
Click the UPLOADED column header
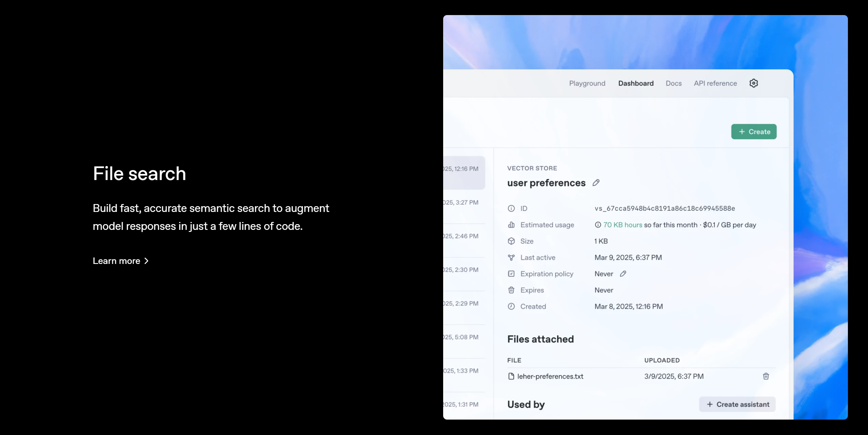(662, 360)
